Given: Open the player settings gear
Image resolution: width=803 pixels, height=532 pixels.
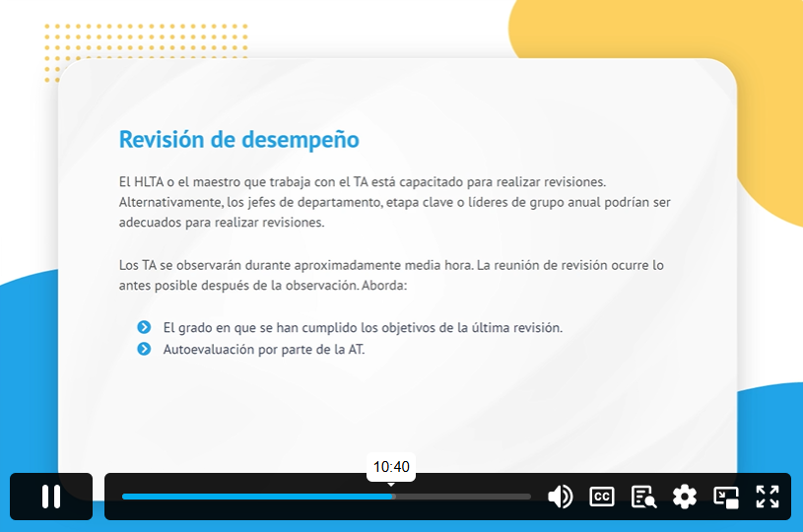Looking at the screenshot, I should tap(685, 497).
